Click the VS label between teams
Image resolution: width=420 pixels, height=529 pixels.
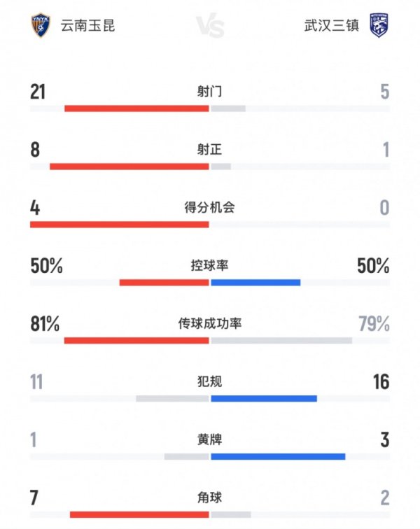pos(210,27)
